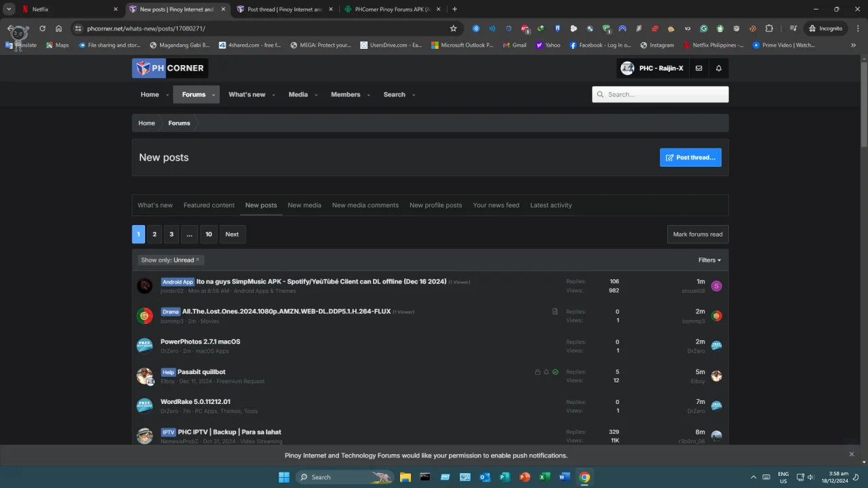
Task: Open the Pasabit quillbot thread
Action: pyautogui.click(x=201, y=372)
